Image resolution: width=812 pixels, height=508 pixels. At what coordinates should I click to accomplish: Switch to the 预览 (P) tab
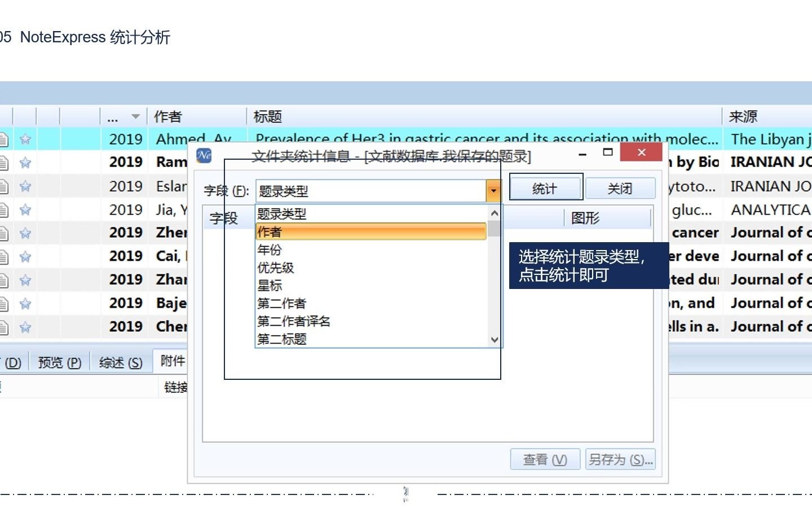click(60, 362)
